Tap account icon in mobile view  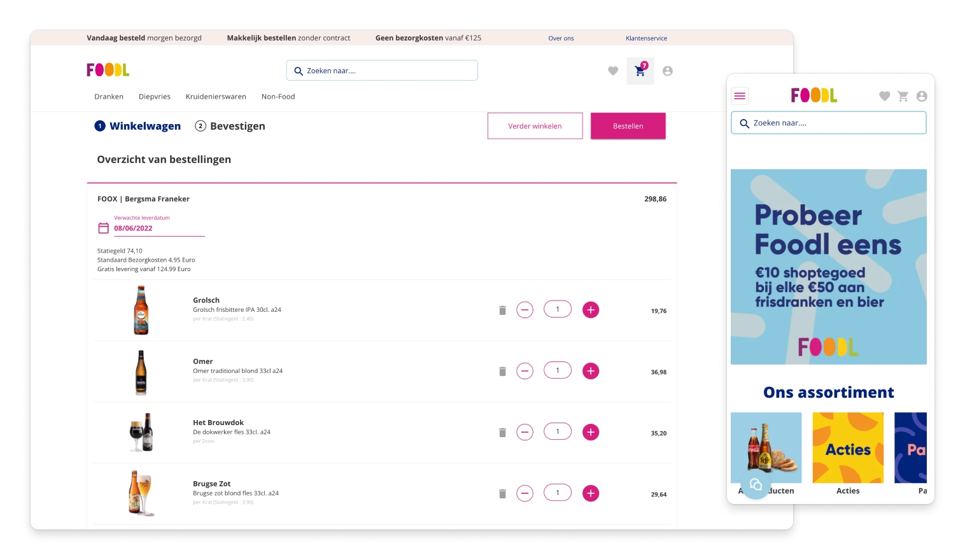[922, 96]
